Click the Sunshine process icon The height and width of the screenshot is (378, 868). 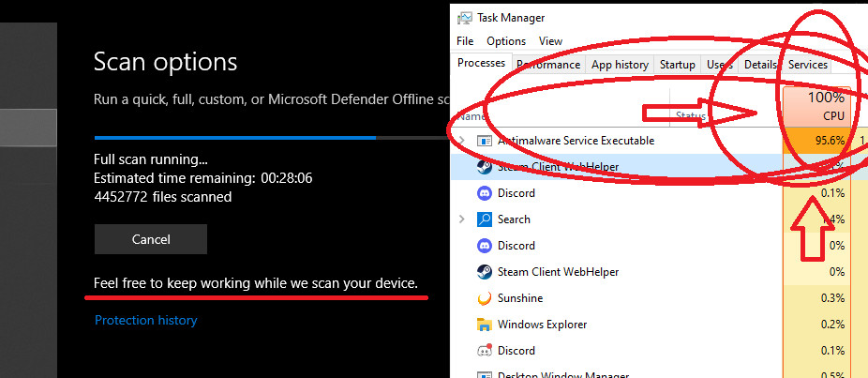(x=485, y=298)
